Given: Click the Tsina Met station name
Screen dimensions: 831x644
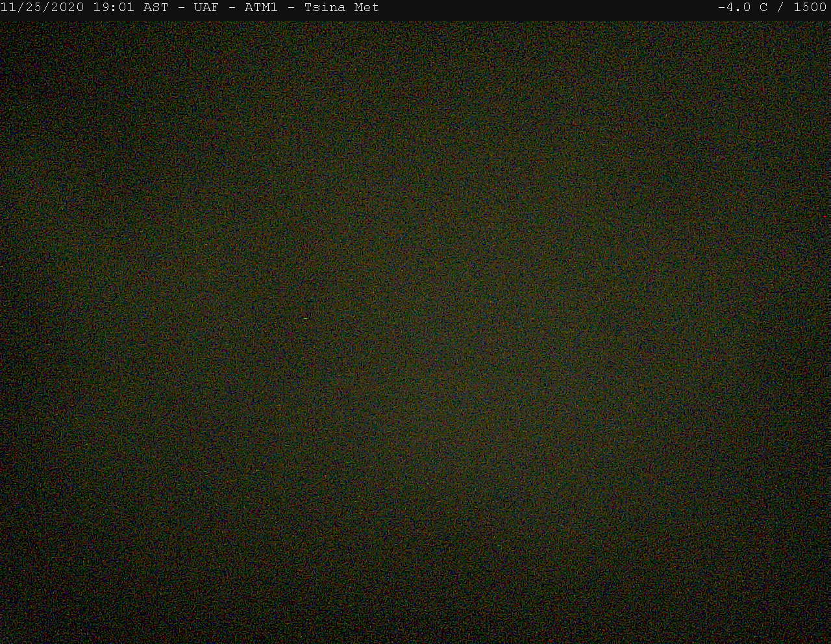Looking at the screenshot, I should click(341, 8).
